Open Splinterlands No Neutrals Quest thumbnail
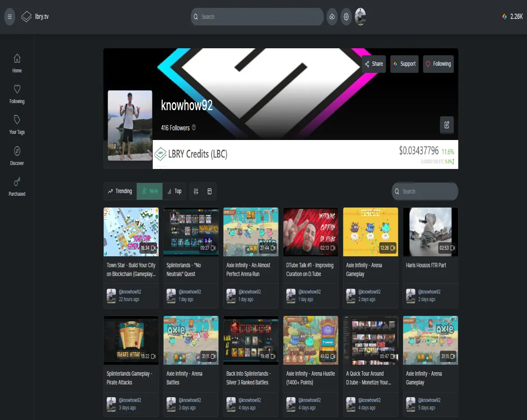Viewport: 527px width, 420px height. pos(191,232)
